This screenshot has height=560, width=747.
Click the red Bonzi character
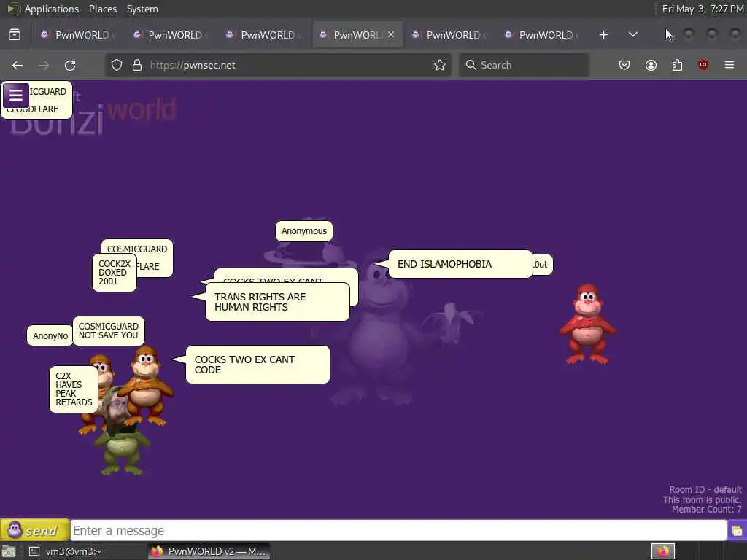[x=587, y=324]
